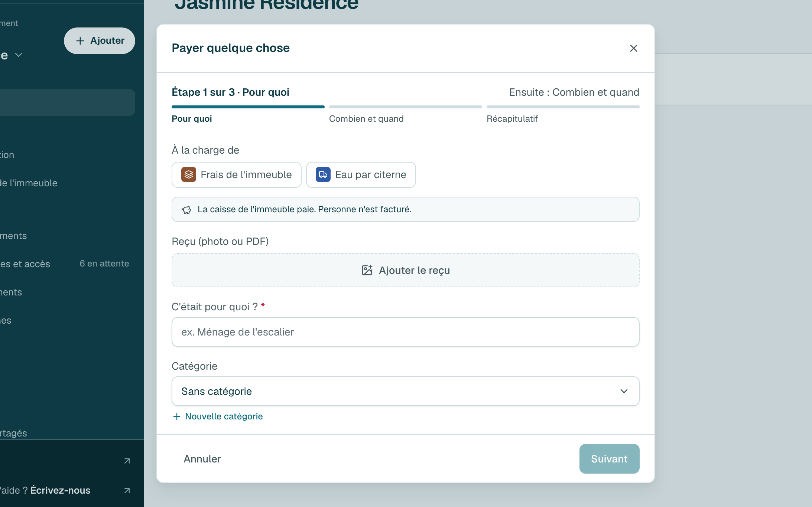Click the plus icon beside Nouvelle catégorie

pos(177,416)
